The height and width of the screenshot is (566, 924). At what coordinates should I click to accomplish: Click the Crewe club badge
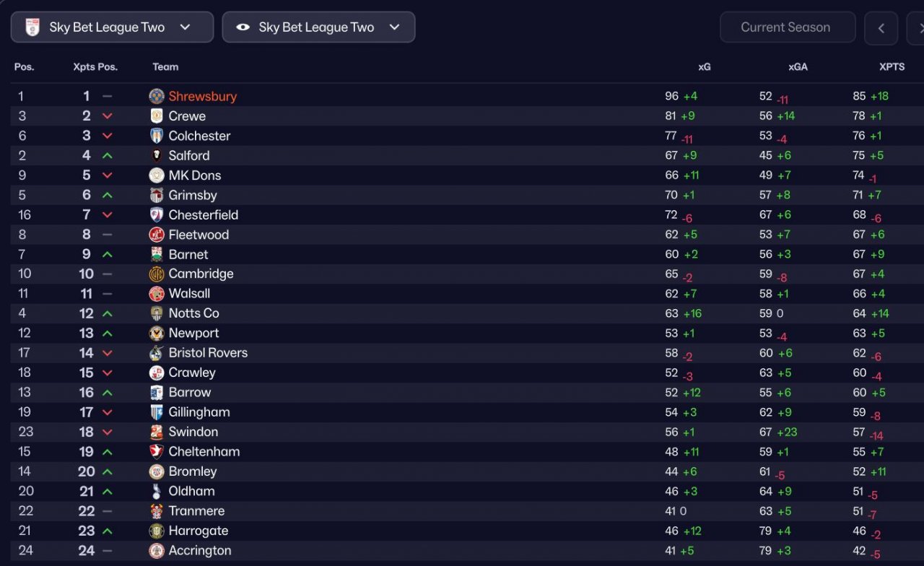pos(157,116)
